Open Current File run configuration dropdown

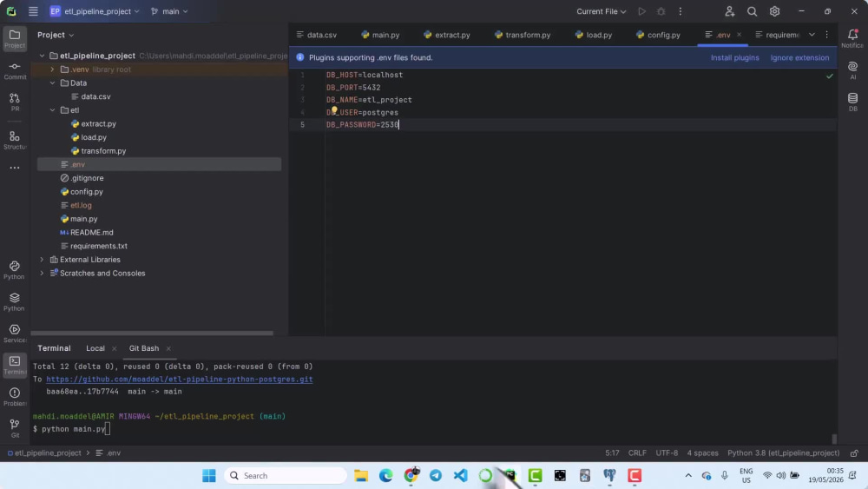[601, 11]
